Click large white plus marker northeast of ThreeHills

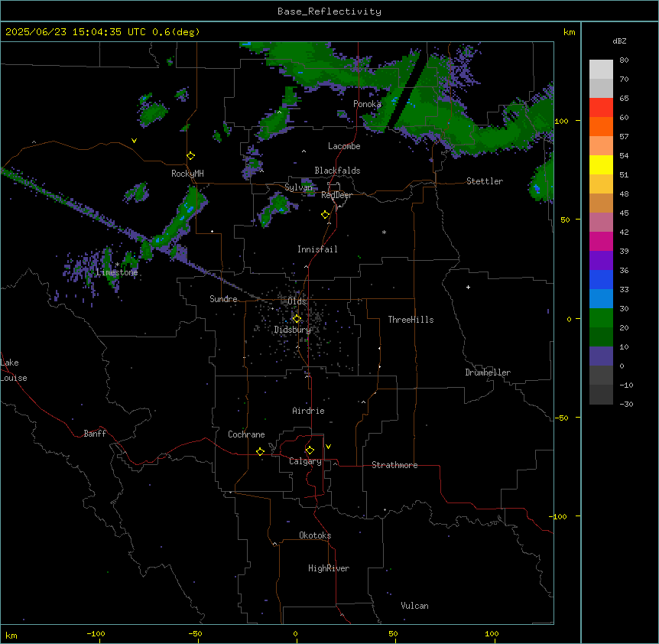click(x=468, y=287)
